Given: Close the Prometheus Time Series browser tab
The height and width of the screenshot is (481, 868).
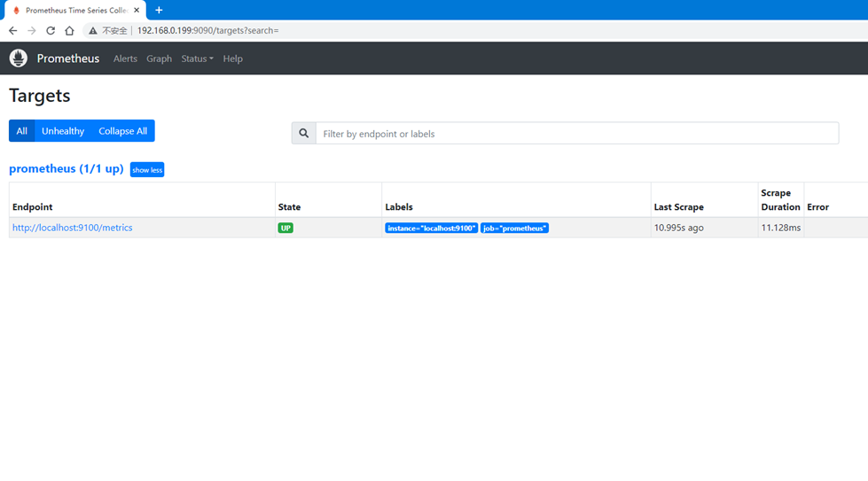Looking at the screenshot, I should pyautogui.click(x=137, y=10).
